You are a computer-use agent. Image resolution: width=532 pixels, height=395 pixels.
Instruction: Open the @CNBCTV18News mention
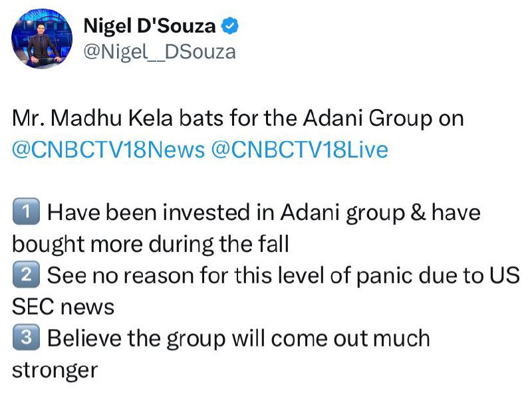point(108,150)
